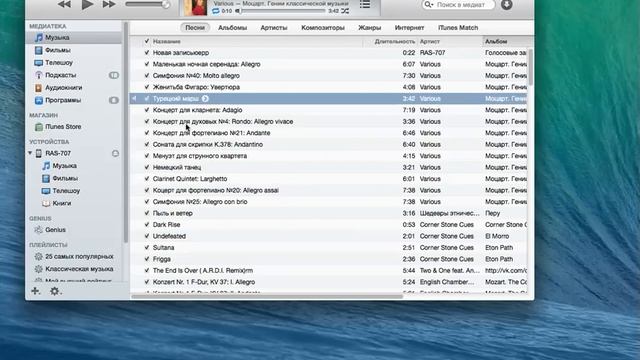Uncheck the Dark Rise song

pyautogui.click(x=147, y=224)
